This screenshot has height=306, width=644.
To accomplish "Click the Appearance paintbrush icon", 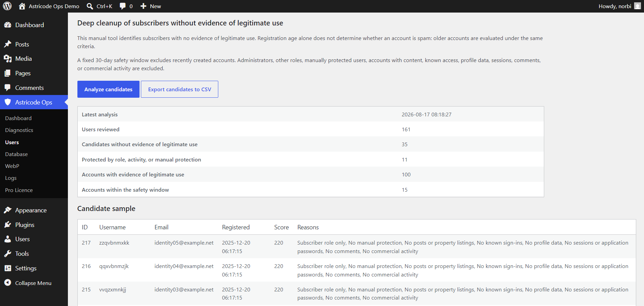I will pyautogui.click(x=8, y=210).
